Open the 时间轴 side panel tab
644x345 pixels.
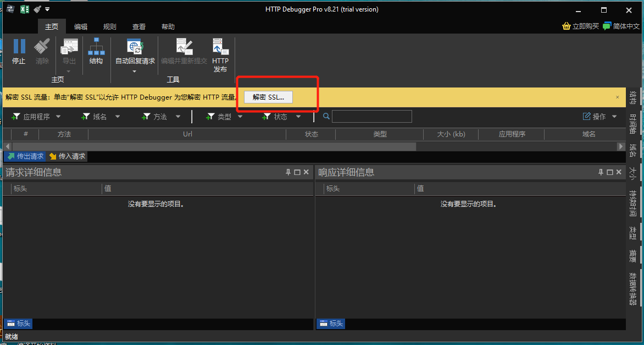[634, 124]
